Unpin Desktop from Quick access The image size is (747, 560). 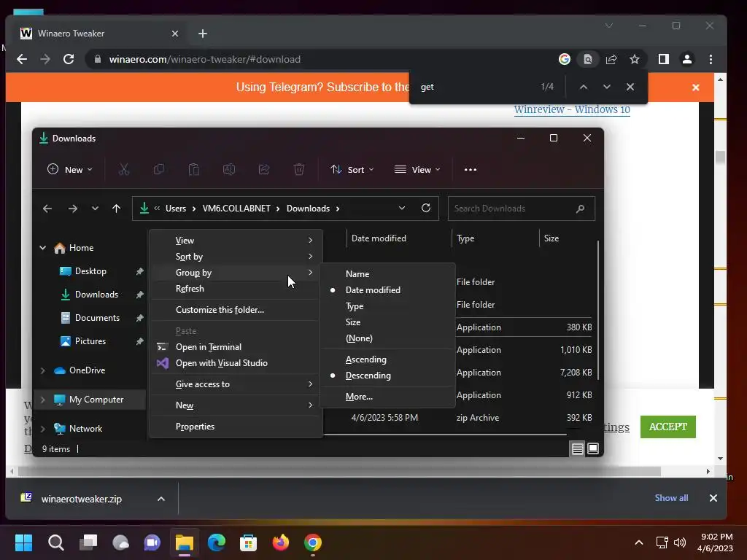[139, 271]
